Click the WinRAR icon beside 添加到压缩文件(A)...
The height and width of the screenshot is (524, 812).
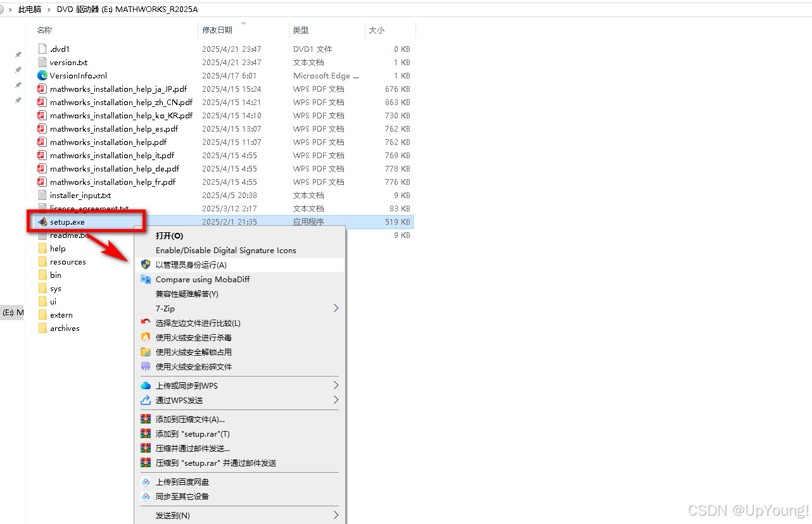tap(146, 419)
